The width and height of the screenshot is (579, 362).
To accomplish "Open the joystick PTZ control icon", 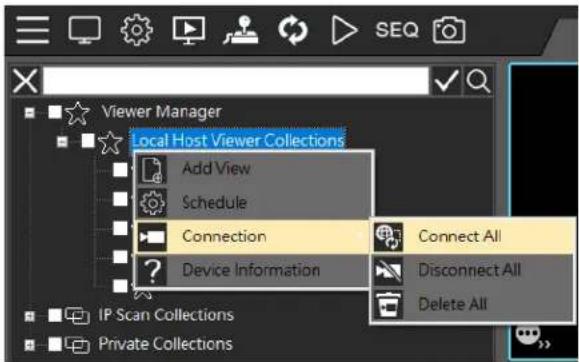I will click(241, 30).
